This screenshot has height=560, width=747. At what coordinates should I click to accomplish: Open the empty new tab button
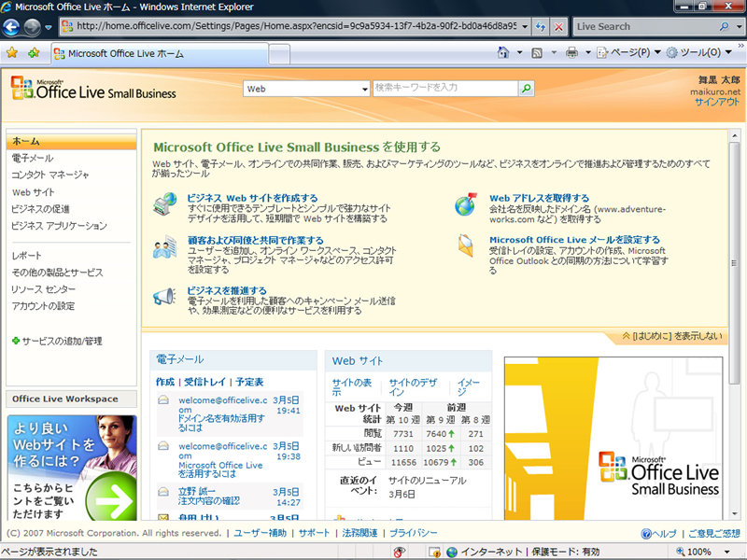pos(279,54)
